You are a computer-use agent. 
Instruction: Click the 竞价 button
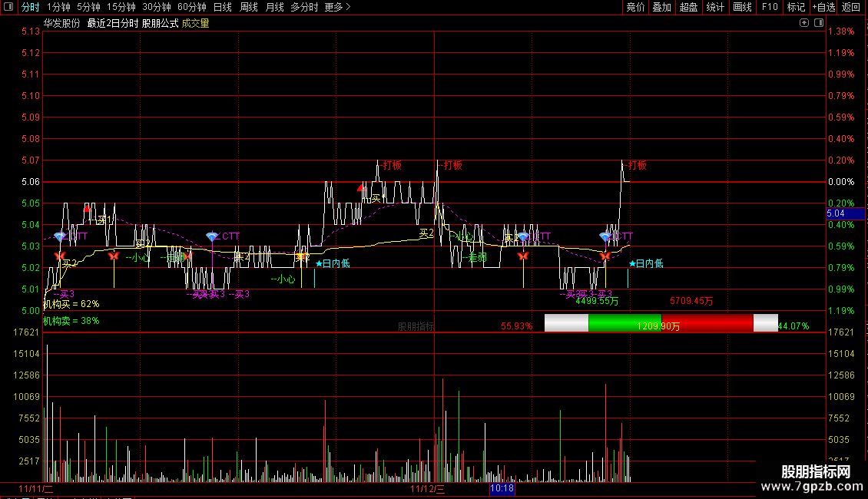[x=635, y=7]
